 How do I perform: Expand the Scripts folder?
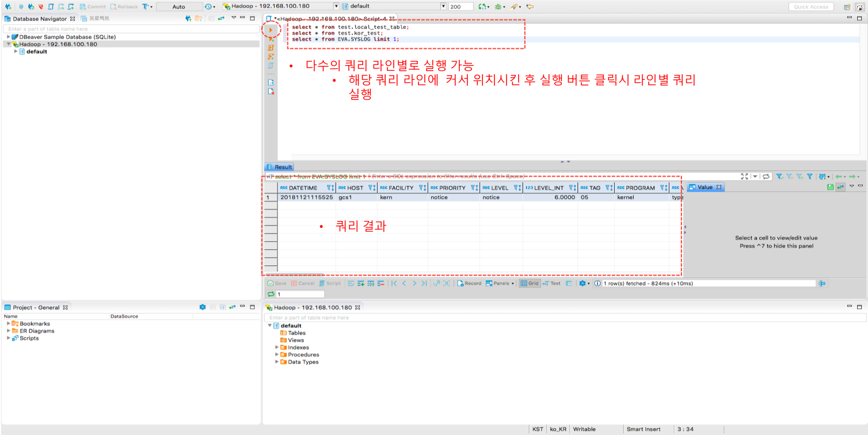tap(9, 338)
